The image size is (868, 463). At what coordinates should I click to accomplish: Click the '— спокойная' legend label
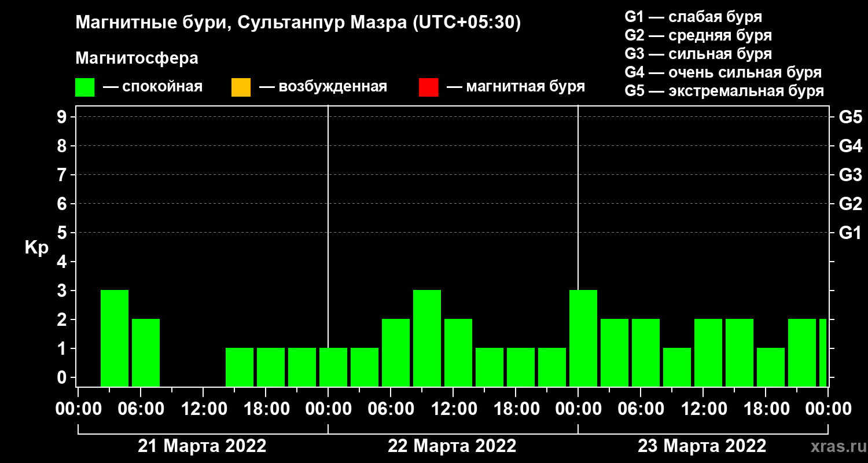point(152,87)
